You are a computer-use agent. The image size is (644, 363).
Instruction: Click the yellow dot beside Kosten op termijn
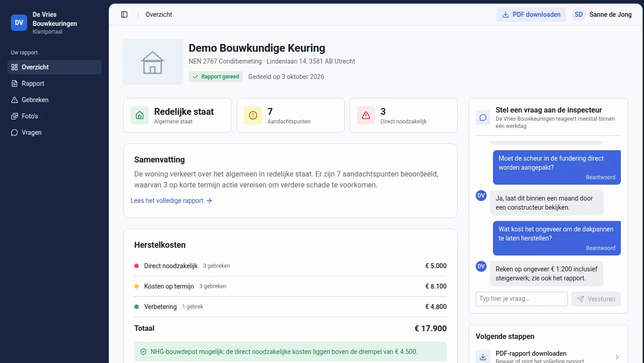[137, 286]
